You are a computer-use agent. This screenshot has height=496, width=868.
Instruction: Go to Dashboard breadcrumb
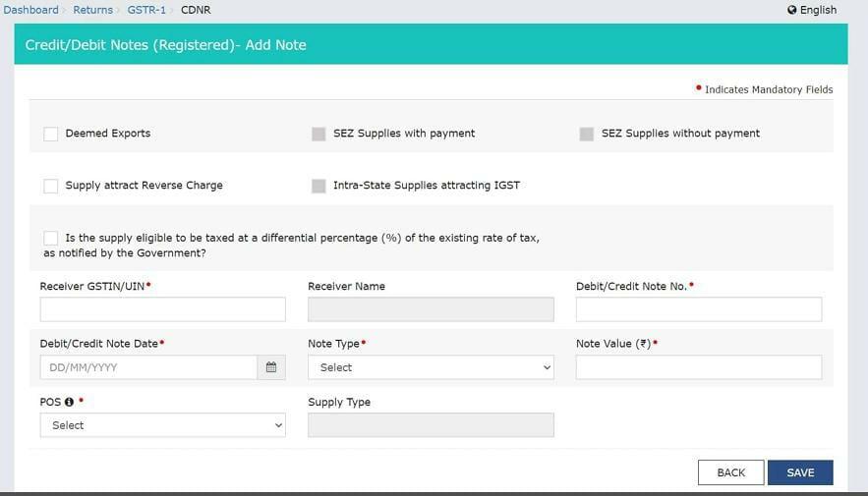tap(31, 10)
